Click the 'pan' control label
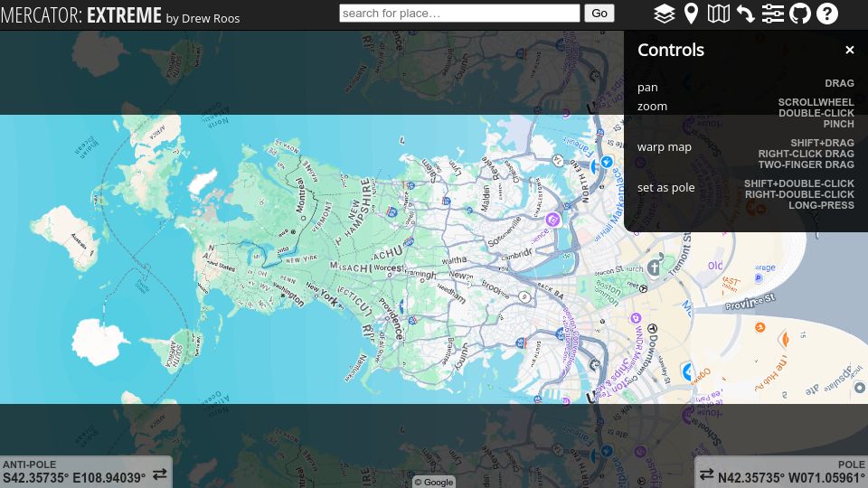The height and width of the screenshot is (488, 868). tap(647, 88)
